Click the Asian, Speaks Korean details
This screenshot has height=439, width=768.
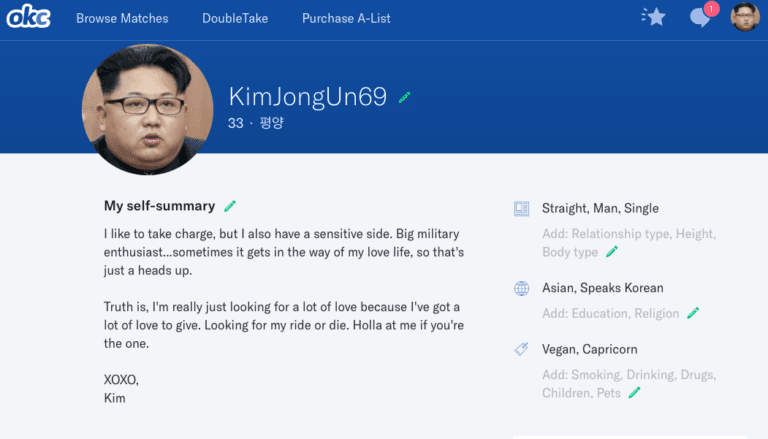[602, 288]
